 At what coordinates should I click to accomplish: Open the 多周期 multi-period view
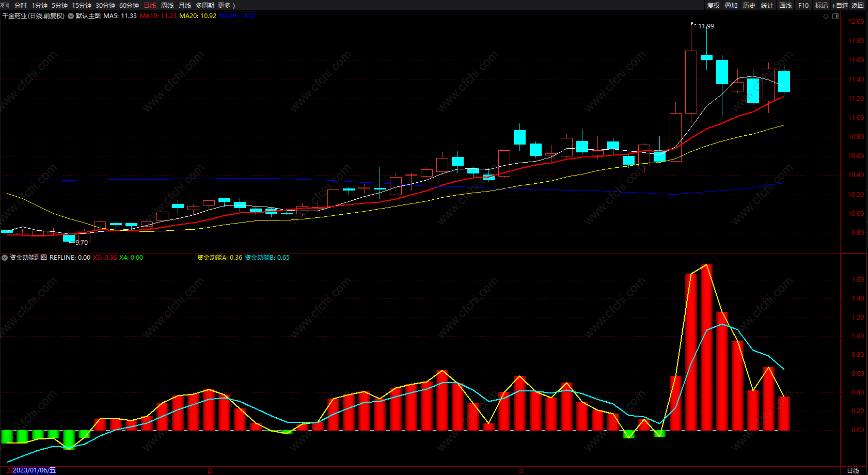click(205, 6)
